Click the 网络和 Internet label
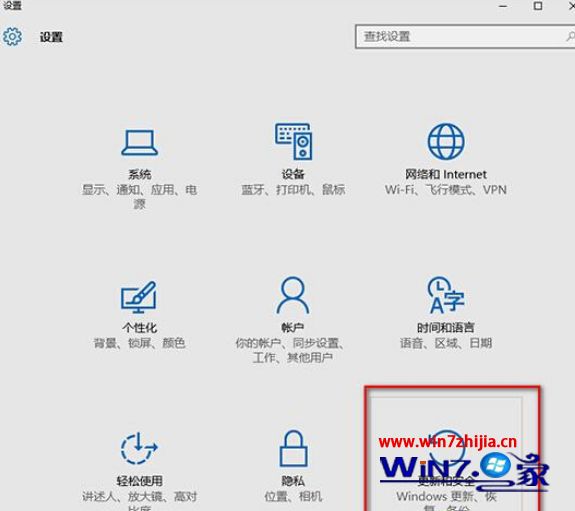The height and width of the screenshot is (511, 575). click(x=446, y=174)
